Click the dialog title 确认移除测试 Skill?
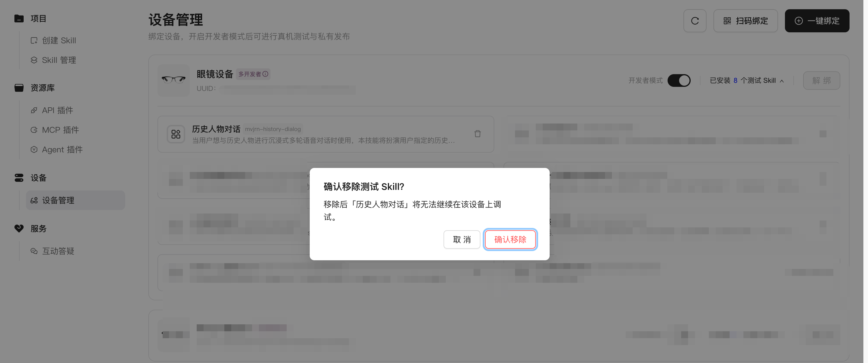This screenshot has height=363, width=868. point(364,187)
